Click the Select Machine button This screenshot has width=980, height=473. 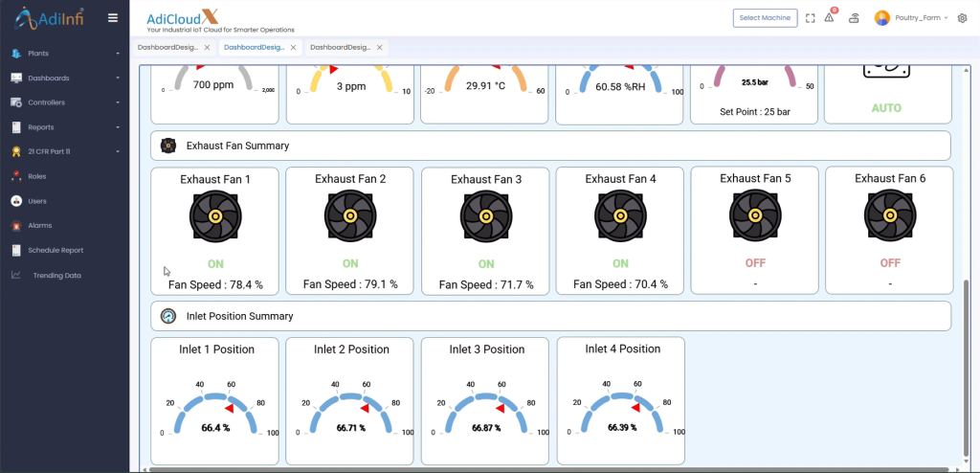coord(765,18)
